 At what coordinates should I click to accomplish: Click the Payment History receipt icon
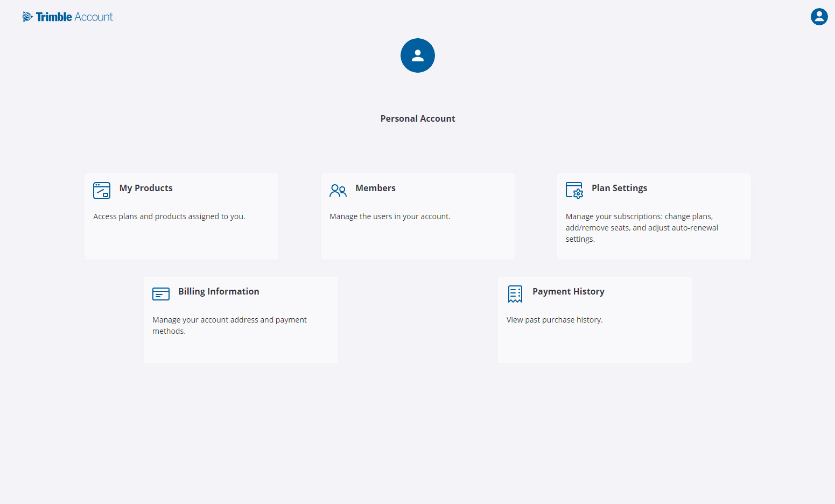coord(515,294)
